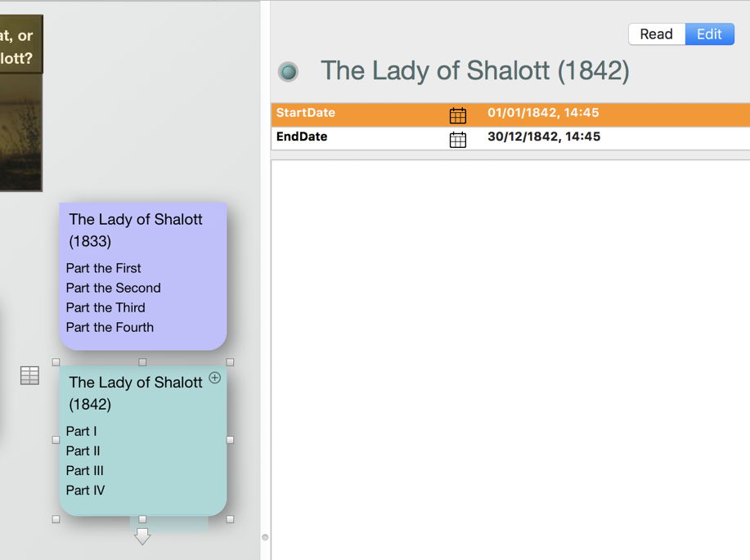Click the StartDate value 01/01/1842, 14:45
Screen dimensions: 750x560
pyautogui.click(x=543, y=113)
